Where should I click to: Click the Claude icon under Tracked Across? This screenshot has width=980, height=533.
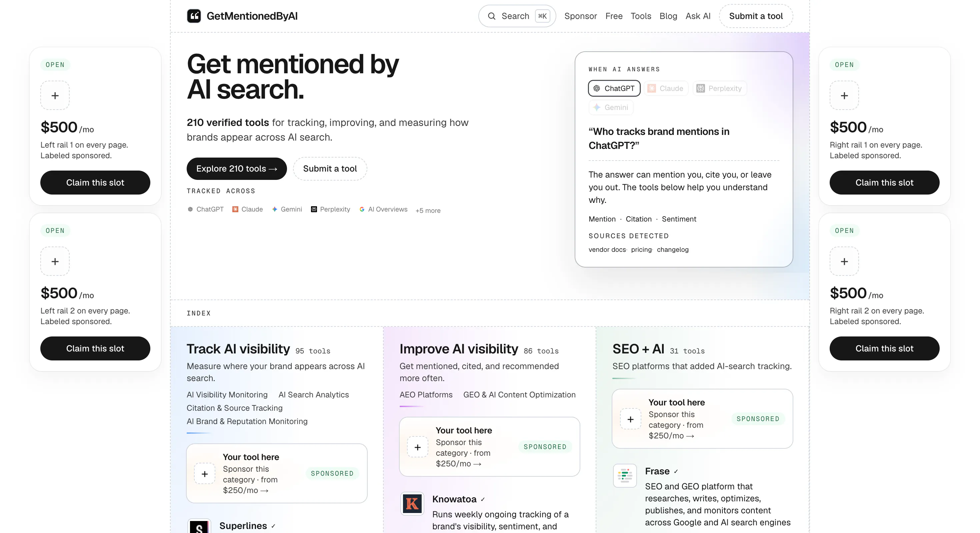tap(235, 209)
